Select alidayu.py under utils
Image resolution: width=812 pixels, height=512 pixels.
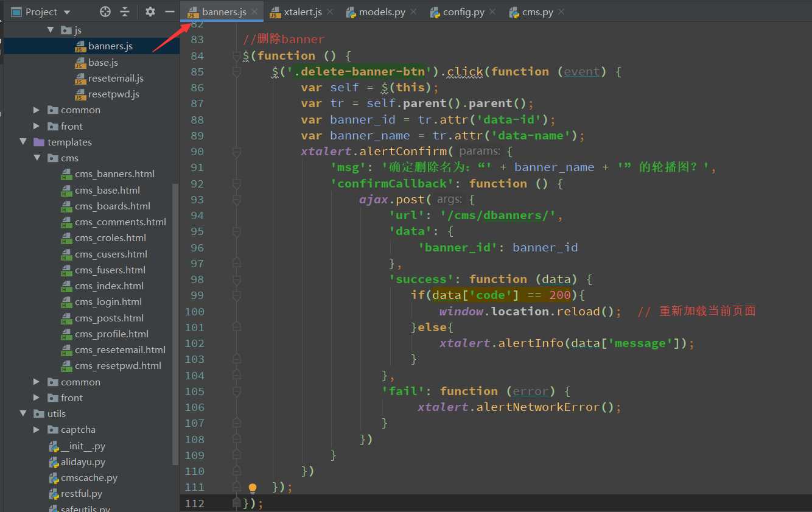coord(83,462)
